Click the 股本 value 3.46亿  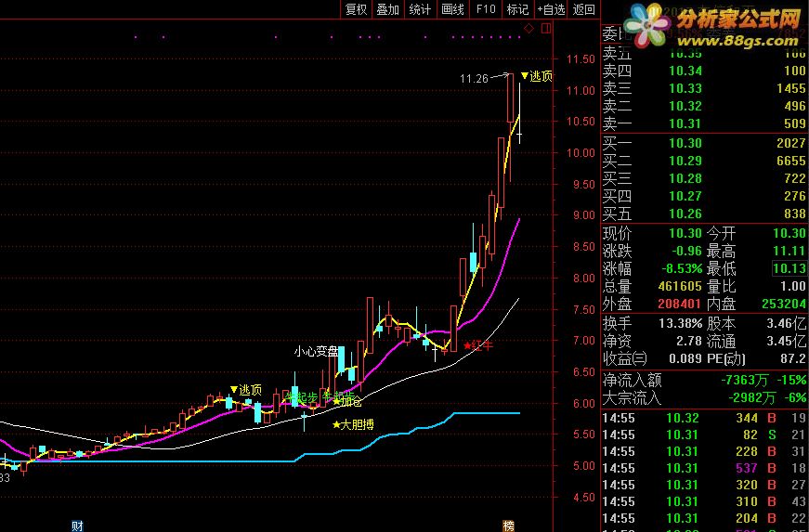tap(787, 324)
